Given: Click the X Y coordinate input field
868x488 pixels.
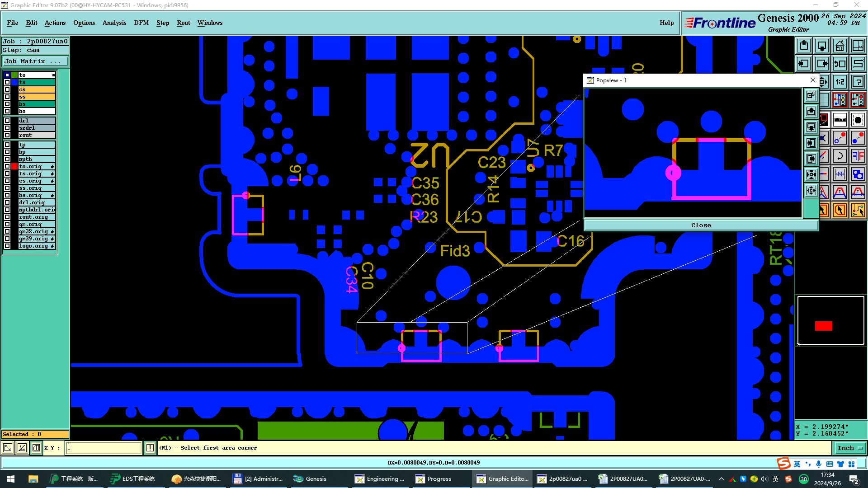Looking at the screenshot, I should (x=104, y=448).
